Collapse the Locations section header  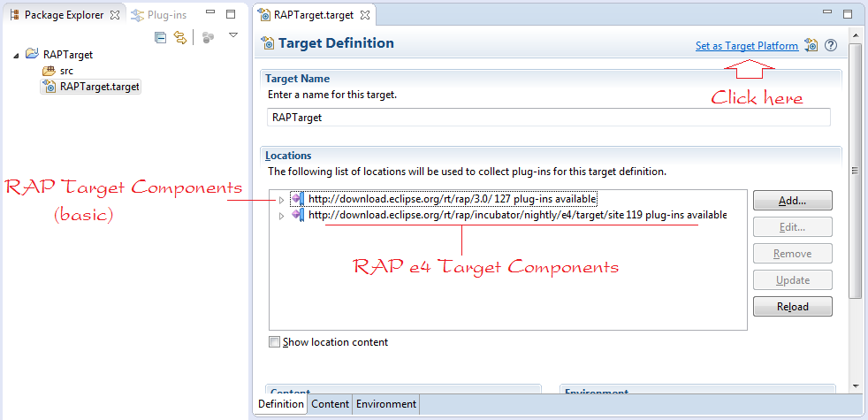tap(288, 156)
